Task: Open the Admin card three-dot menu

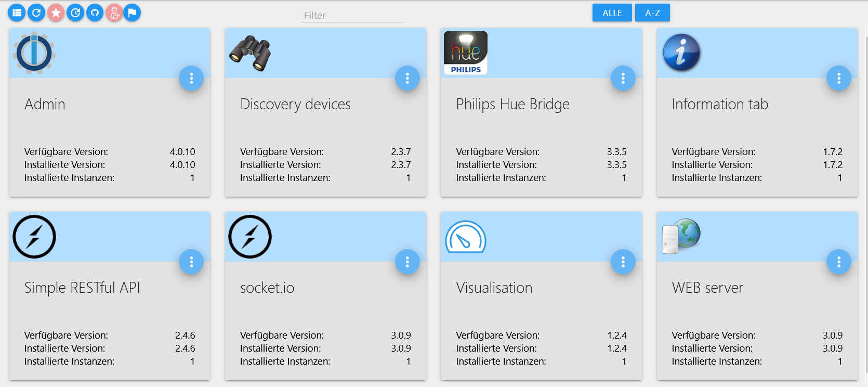Action: (191, 78)
